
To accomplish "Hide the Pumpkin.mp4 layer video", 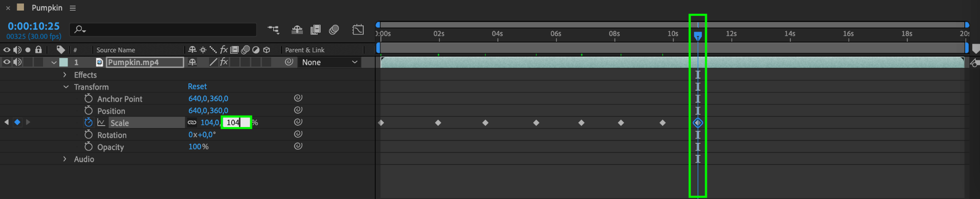I will coord(7,62).
